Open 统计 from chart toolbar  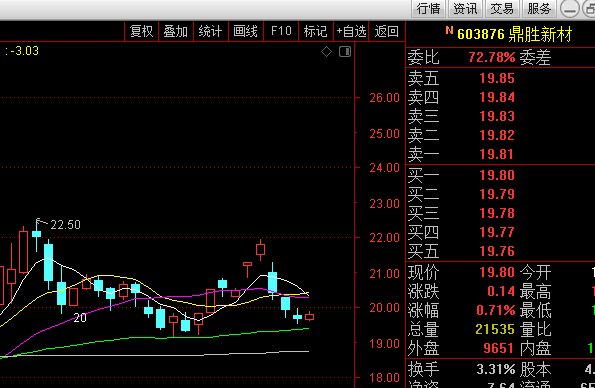tap(210, 31)
